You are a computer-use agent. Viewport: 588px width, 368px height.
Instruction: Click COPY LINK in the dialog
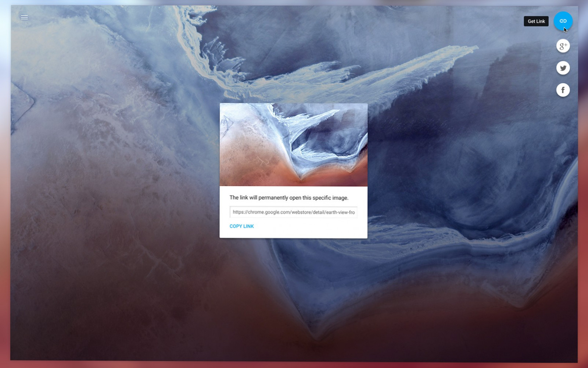241,226
